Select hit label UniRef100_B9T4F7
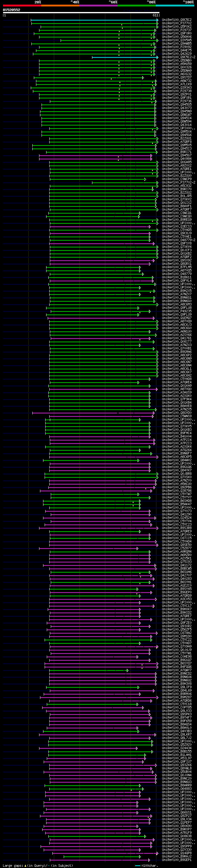The height and width of the screenshot is (868, 197). click(x=176, y=718)
